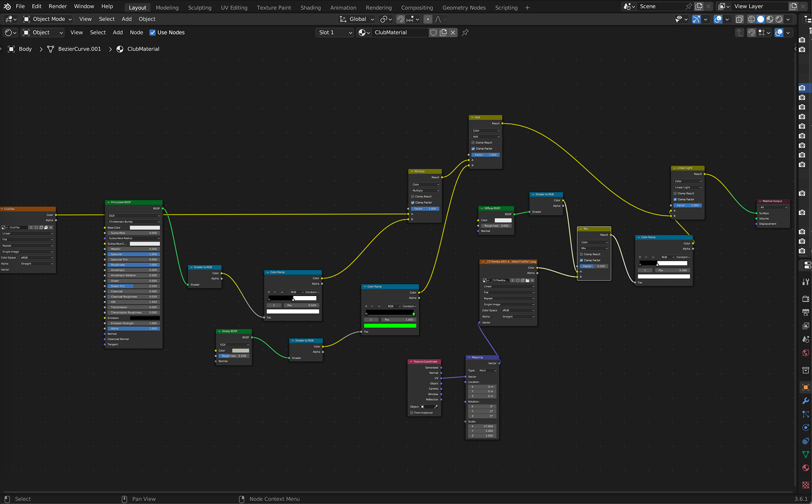Toggle node editor snapping magnet
Viewport: 812px width, 504px height.
coord(752,33)
